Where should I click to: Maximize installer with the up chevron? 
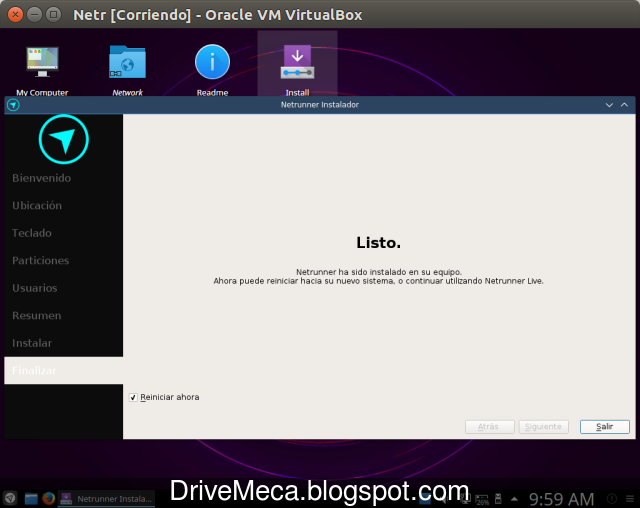click(624, 105)
